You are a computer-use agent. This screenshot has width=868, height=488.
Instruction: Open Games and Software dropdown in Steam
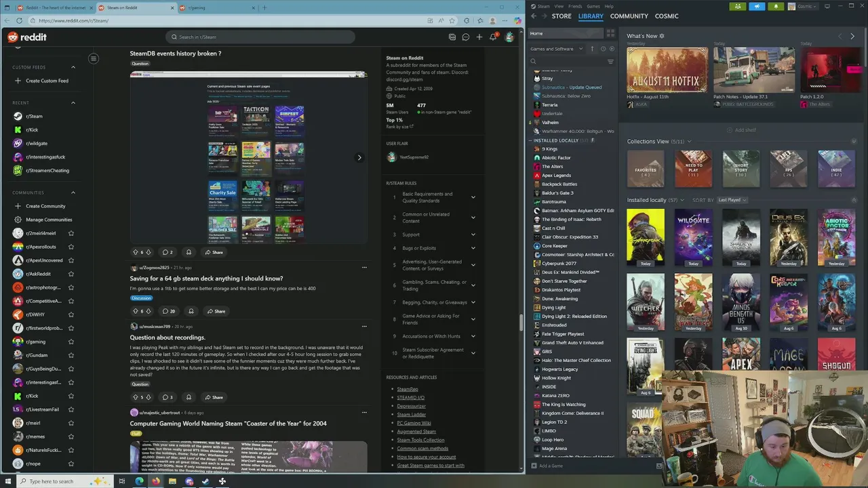557,49
